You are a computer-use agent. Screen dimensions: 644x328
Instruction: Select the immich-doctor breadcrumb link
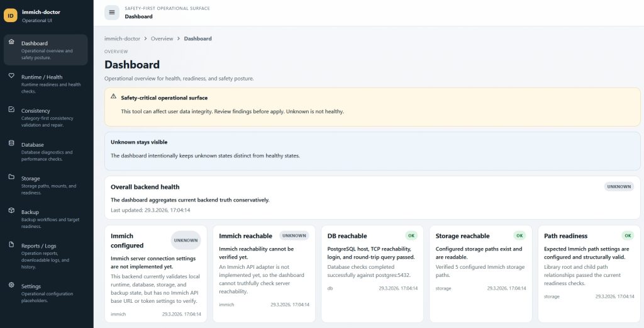[x=122, y=38]
